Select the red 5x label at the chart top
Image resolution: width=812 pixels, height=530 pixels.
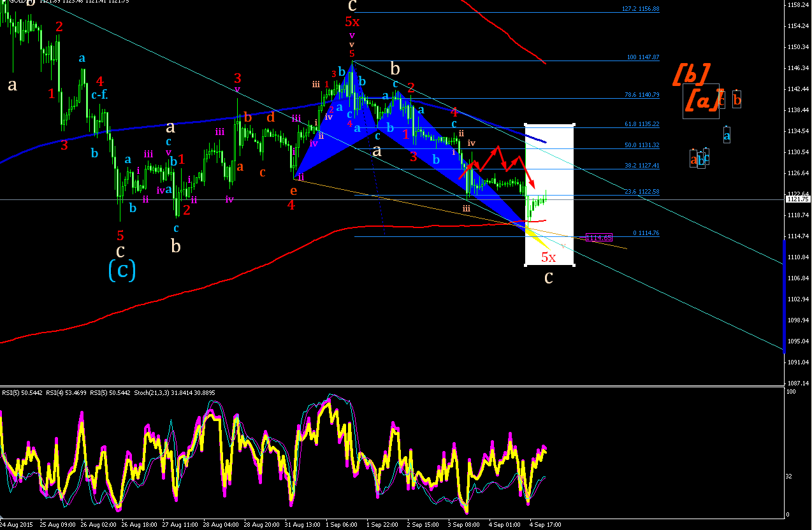coord(352,22)
